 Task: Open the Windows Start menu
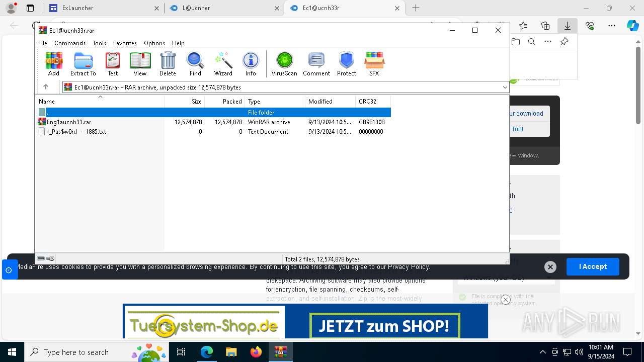pyautogui.click(x=12, y=352)
